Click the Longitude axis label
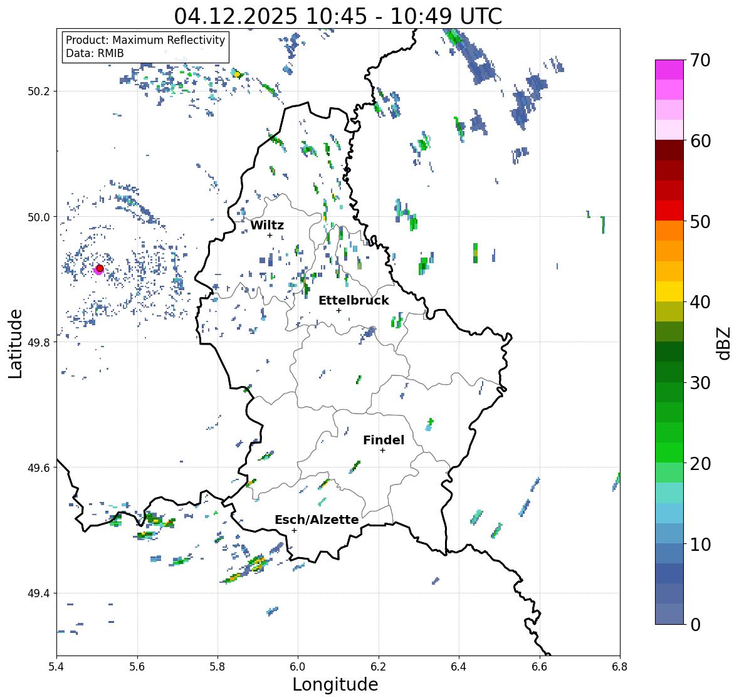This screenshot has width=739, height=700. pos(335,684)
